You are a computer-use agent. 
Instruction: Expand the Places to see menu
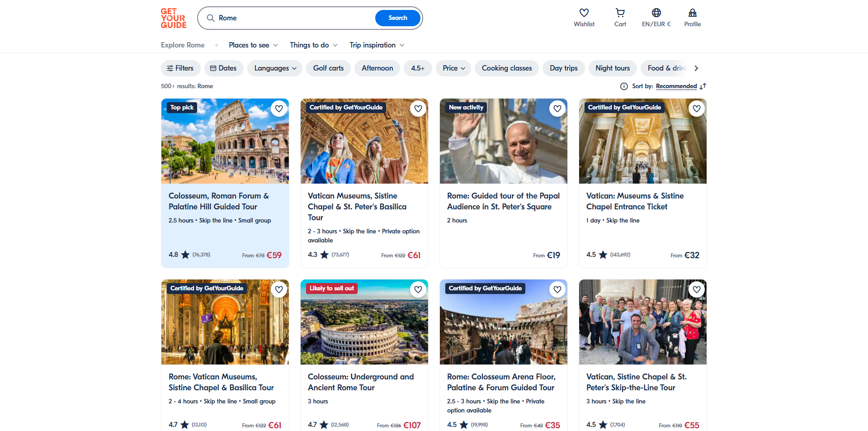pos(253,45)
